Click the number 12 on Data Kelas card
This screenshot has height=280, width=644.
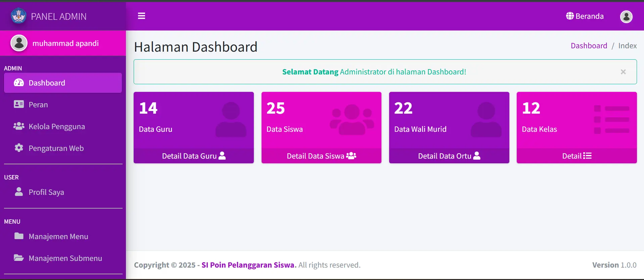(531, 108)
